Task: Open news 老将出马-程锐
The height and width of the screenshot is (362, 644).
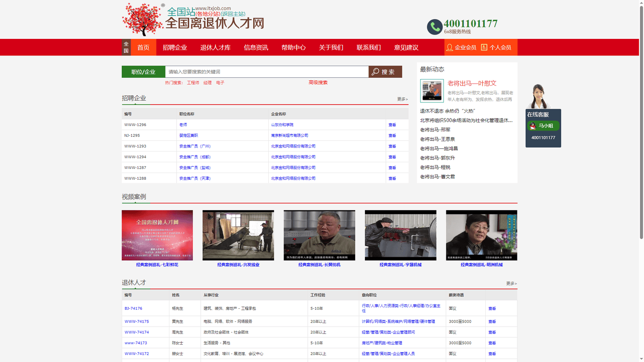Action: coord(435,167)
